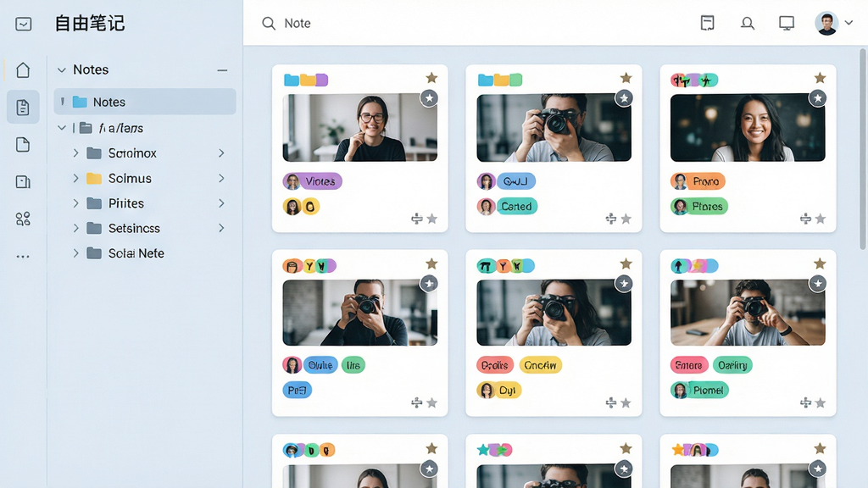The image size is (868, 488).
Task: Open Scroinox submenu right chevron
Action: click(x=221, y=152)
